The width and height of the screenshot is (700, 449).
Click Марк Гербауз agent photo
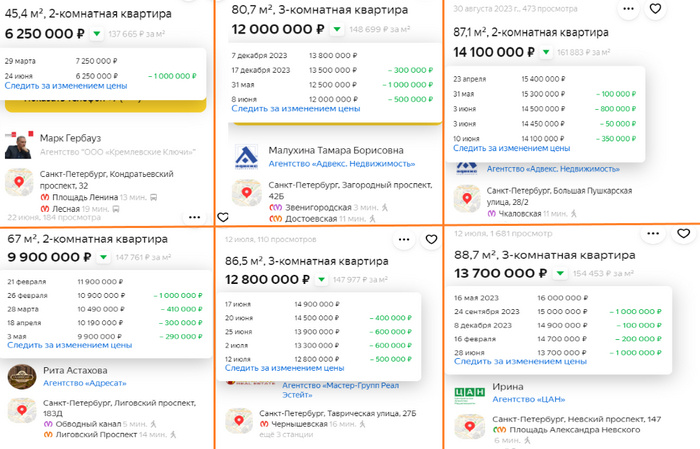coord(19,145)
